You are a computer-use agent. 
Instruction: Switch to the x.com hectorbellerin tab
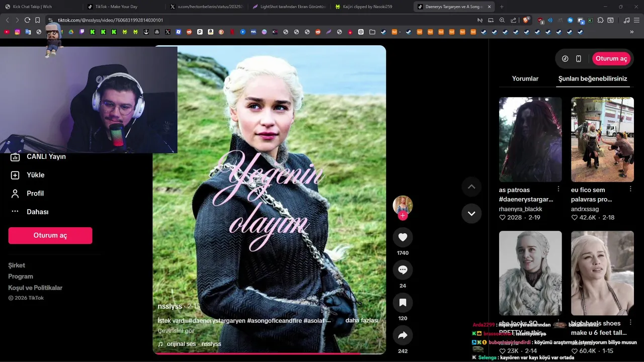[x=206, y=7]
